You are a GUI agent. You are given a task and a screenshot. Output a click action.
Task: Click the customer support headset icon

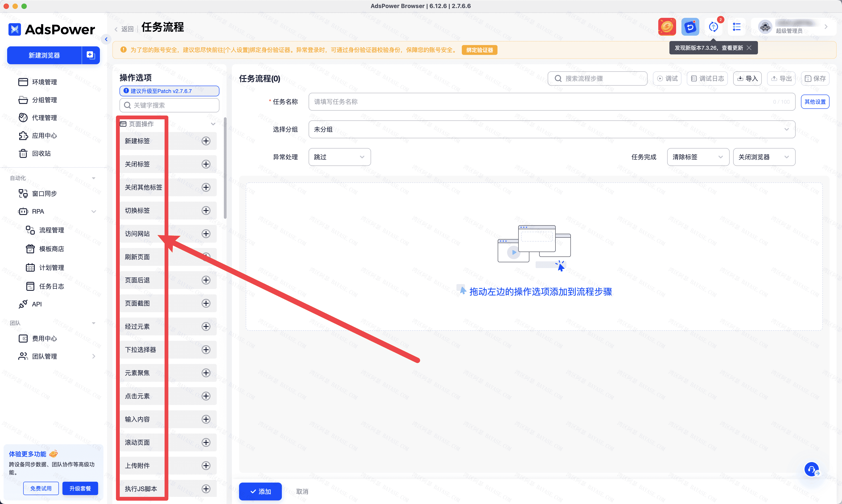811,469
